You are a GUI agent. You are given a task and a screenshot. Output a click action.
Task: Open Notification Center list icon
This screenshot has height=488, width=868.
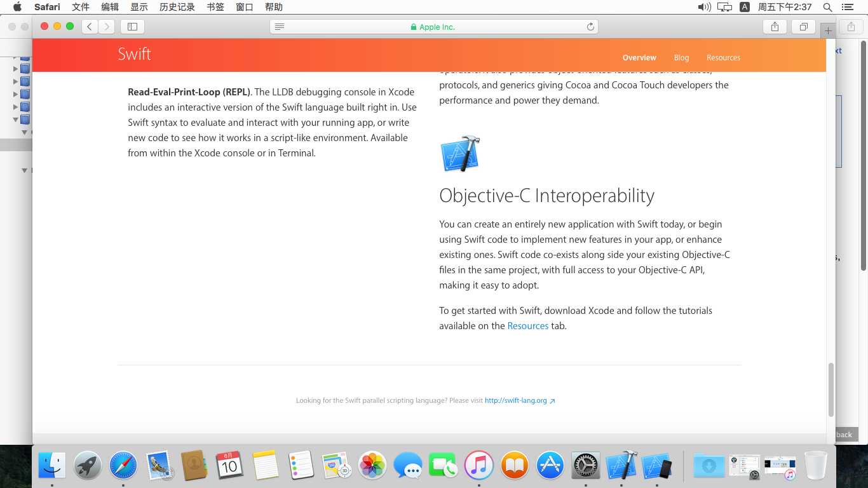click(x=847, y=7)
